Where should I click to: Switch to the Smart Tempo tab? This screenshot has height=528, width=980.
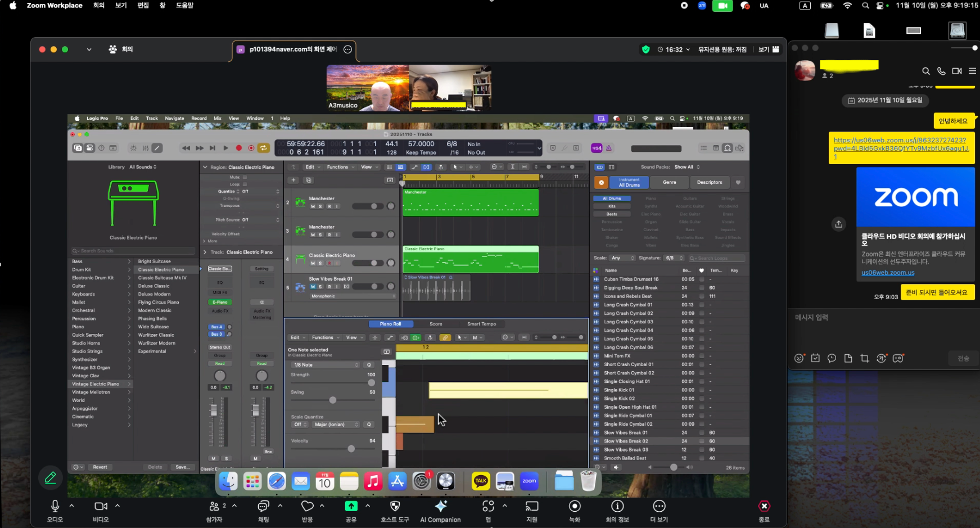tap(481, 324)
